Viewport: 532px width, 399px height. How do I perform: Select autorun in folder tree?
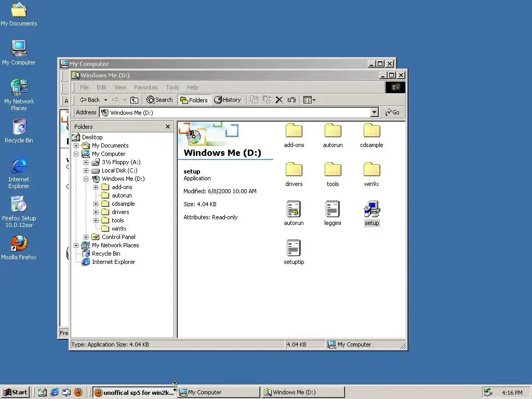tap(122, 195)
